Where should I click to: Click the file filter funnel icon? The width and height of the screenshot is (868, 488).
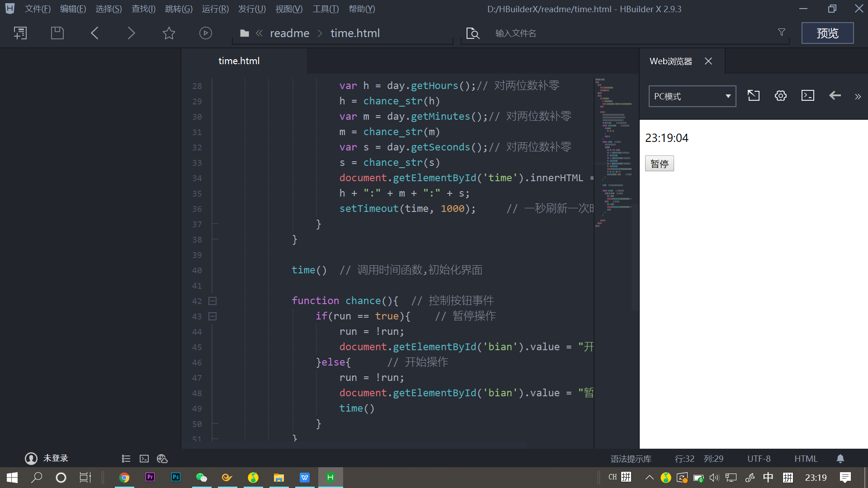click(x=781, y=33)
